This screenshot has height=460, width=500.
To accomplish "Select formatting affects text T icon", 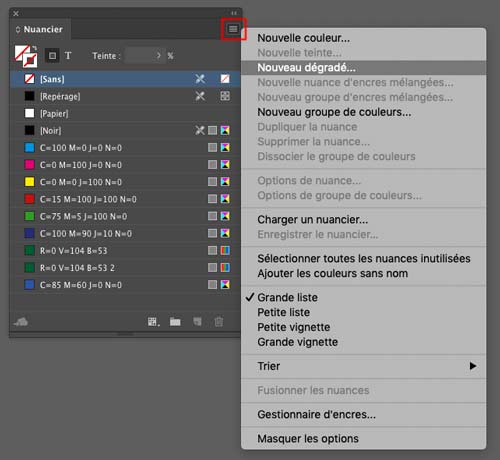I will [68, 56].
